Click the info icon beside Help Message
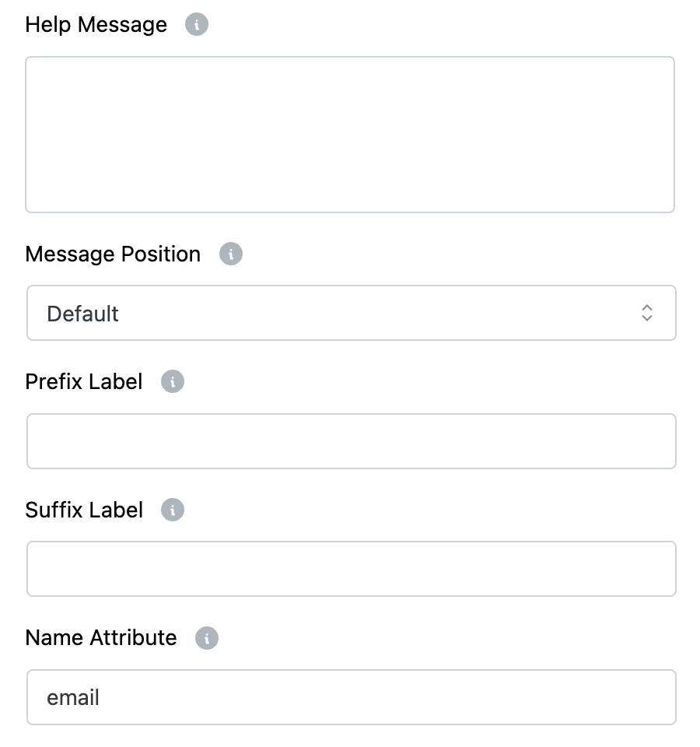700x747 pixels. [196, 24]
